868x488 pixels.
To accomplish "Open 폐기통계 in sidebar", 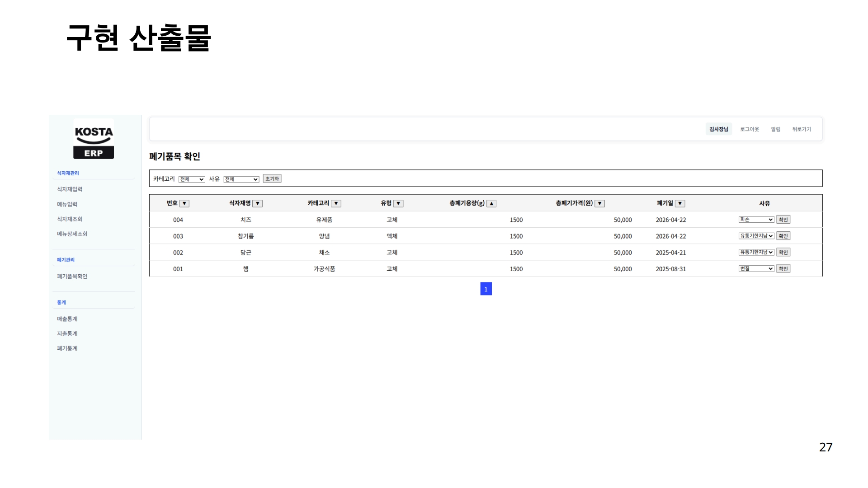I will coord(67,348).
